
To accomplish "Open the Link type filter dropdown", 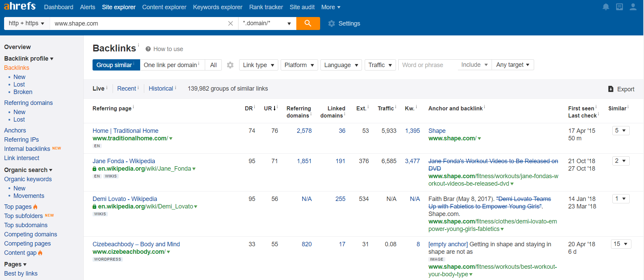I will tap(259, 65).
